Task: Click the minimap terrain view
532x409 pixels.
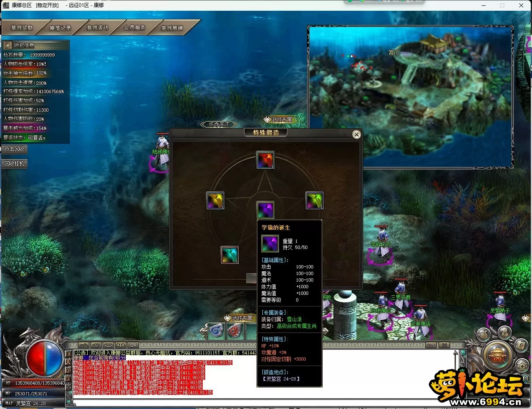Action: [410, 97]
